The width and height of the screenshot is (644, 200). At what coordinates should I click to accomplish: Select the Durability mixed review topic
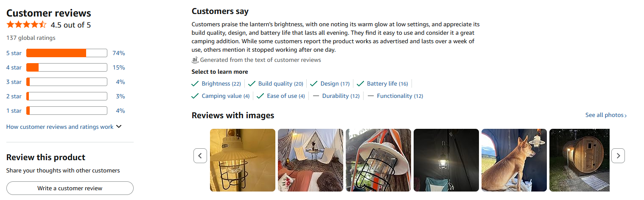pyautogui.click(x=340, y=96)
